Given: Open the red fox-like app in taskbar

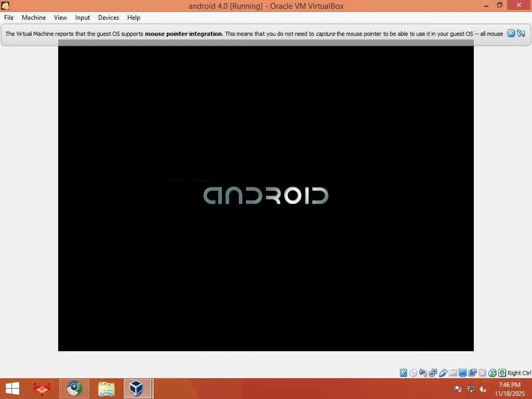Looking at the screenshot, I should click(42, 389).
